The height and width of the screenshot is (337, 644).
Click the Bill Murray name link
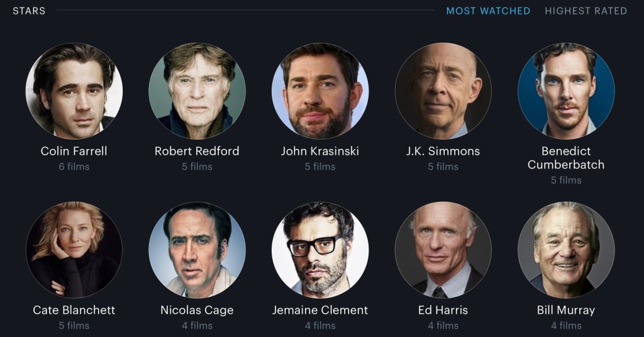(x=566, y=311)
